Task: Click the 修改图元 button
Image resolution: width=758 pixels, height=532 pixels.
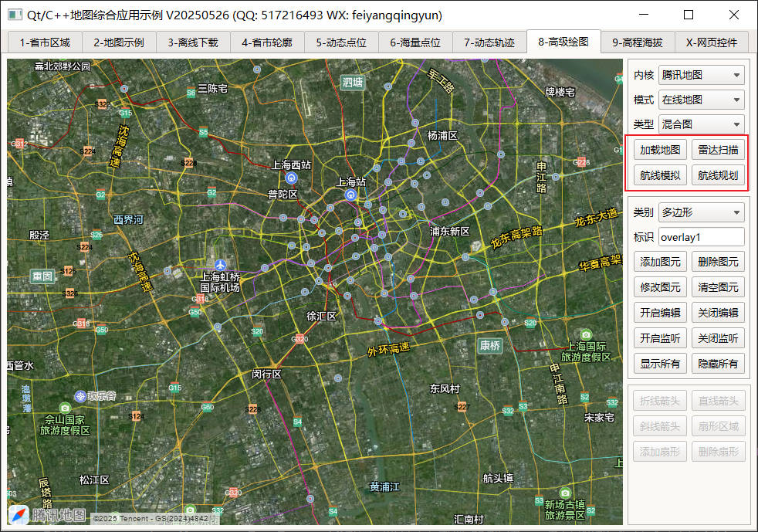Action: point(660,287)
